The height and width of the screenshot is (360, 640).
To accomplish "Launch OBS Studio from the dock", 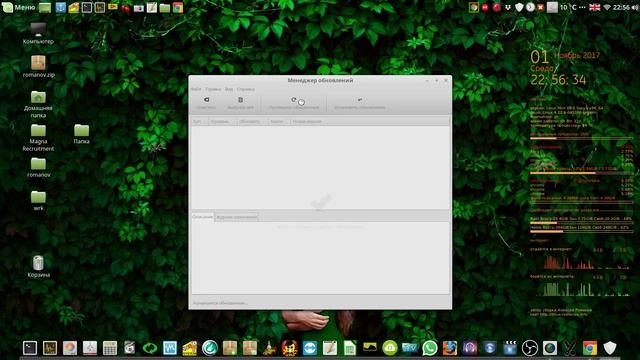I will [530, 348].
